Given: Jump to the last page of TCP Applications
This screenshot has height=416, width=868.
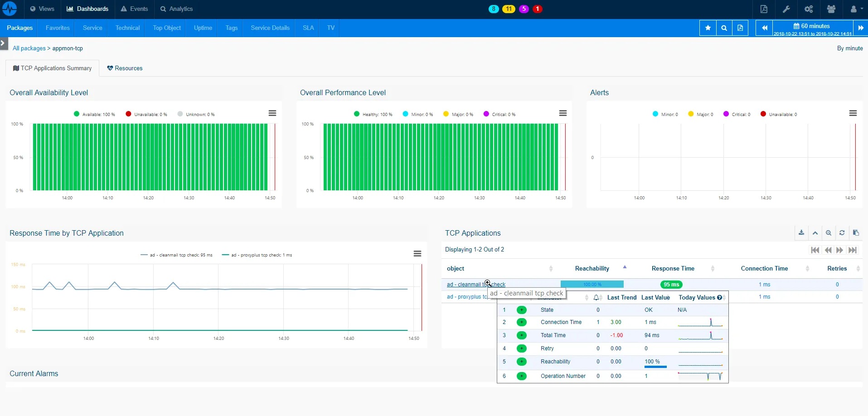Looking at the screenshot, I should (x=853, y=250).
